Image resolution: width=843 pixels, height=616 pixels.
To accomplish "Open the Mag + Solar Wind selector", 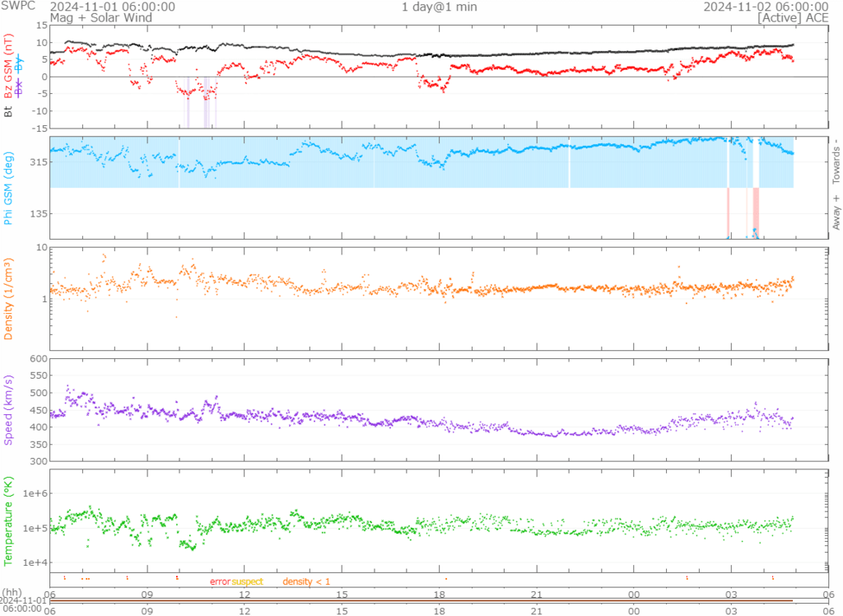I will [x=95, y=17].
